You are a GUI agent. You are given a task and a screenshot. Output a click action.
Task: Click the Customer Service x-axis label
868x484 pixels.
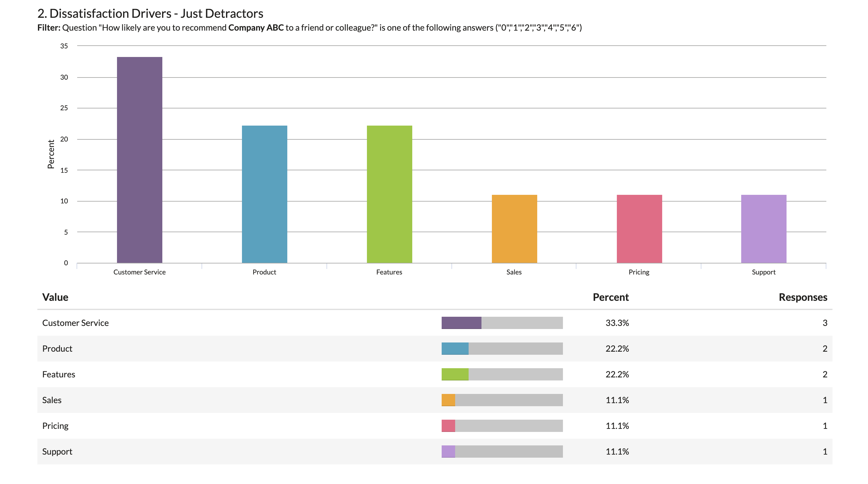(x=139, y=272)
